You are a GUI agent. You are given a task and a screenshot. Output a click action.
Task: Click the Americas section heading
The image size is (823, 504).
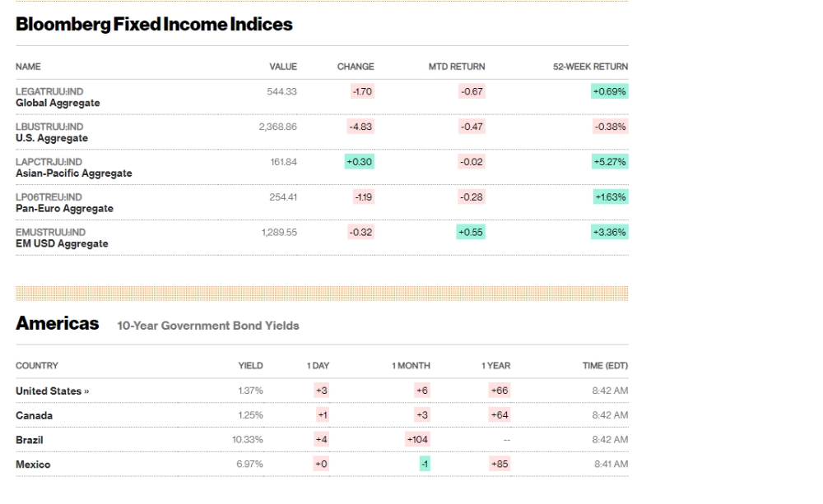pos(58,324)
